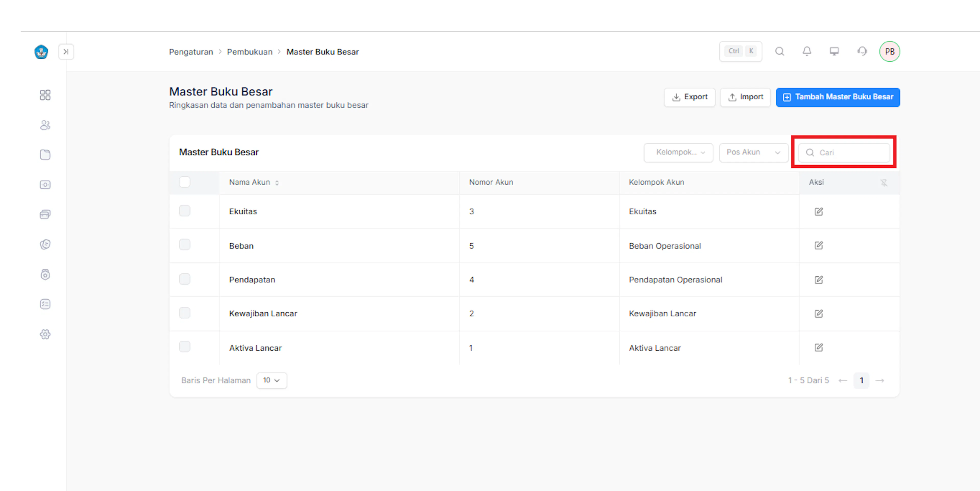Click the Beban Operasional cell
The width and height of the screenshot is (980, 491).
(x=665, y=246)
